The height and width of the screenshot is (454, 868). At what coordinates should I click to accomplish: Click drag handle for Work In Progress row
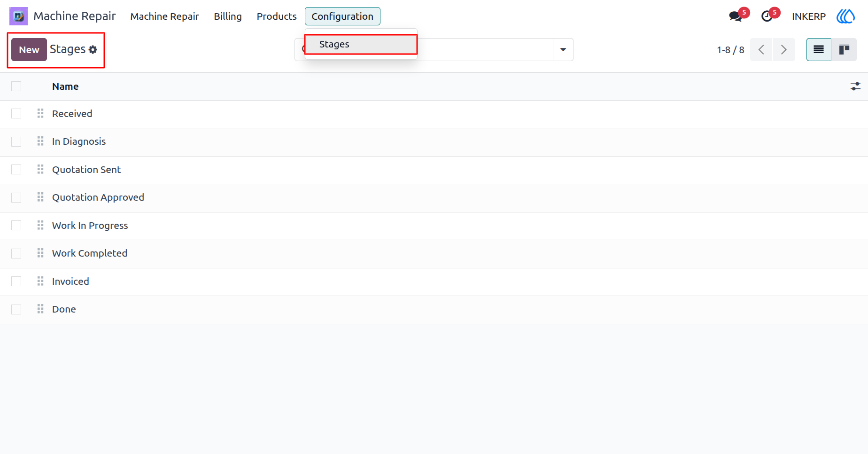(x=40, y=225)
